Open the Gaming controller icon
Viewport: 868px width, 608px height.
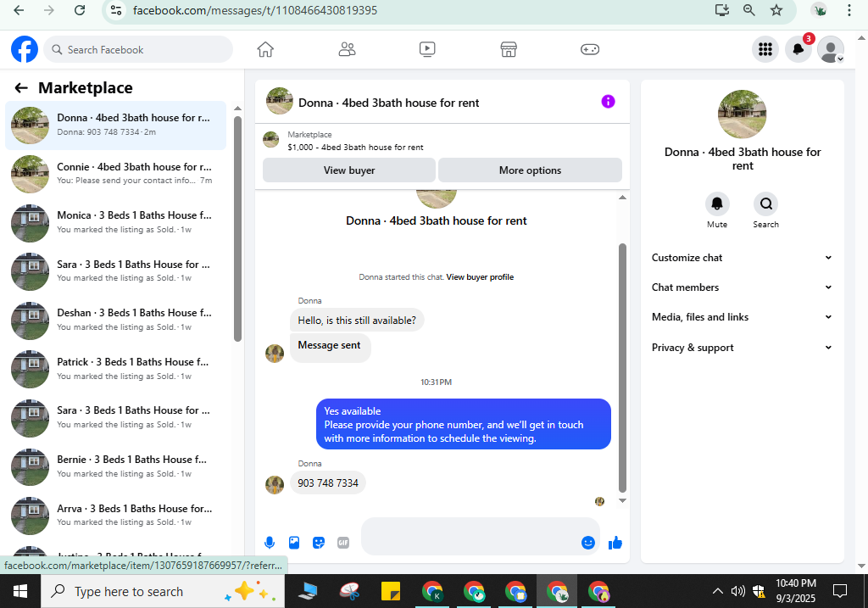pos(590,49)
